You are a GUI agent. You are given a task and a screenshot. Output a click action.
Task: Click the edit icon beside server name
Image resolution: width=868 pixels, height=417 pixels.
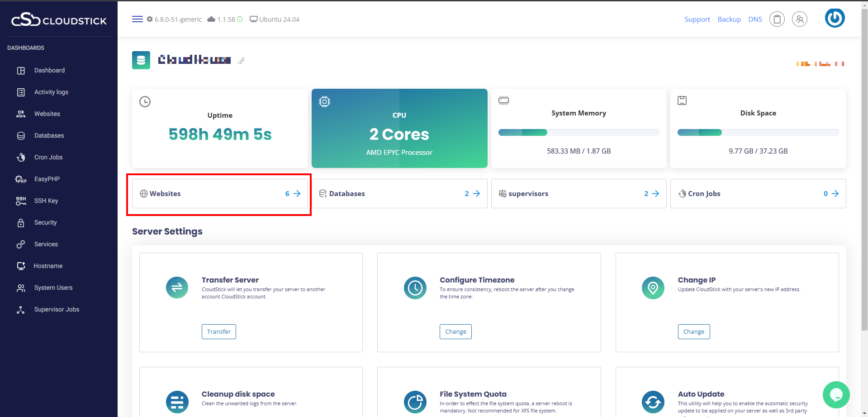pos(241,60)
